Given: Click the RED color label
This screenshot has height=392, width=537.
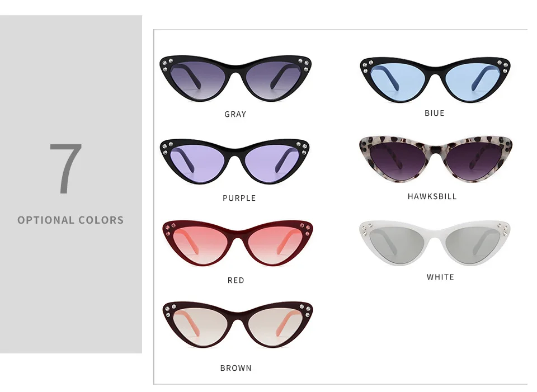Looking at the screenshot, I should coord(236,280).
